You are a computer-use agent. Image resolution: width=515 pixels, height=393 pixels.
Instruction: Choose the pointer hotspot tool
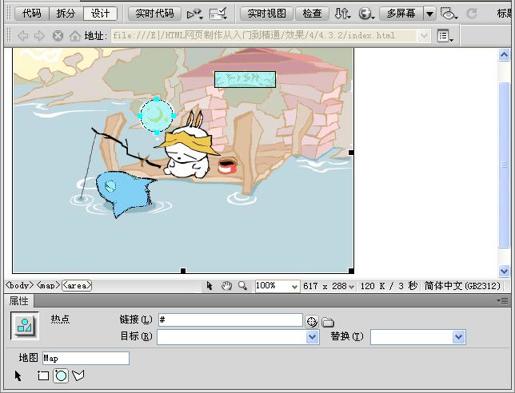(18, 376)
